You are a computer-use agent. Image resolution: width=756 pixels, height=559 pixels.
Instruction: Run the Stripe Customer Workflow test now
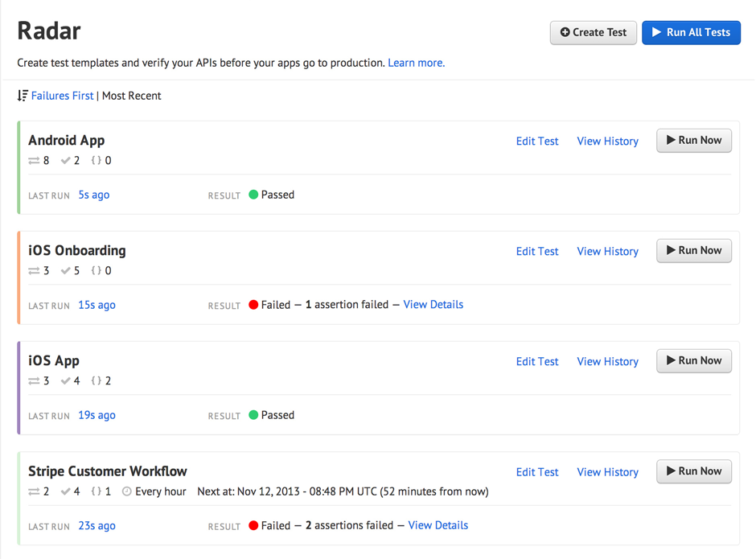[x=694, y=471]
